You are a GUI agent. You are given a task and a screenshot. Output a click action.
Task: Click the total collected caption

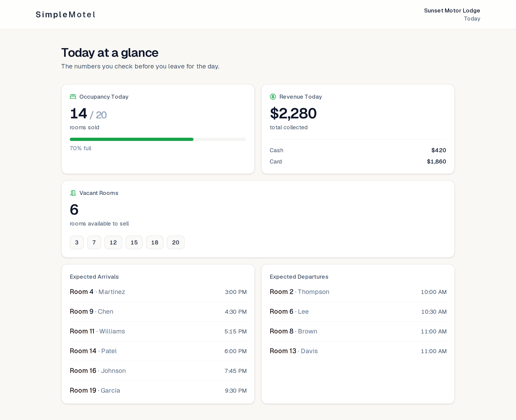(x=289, y=127)
